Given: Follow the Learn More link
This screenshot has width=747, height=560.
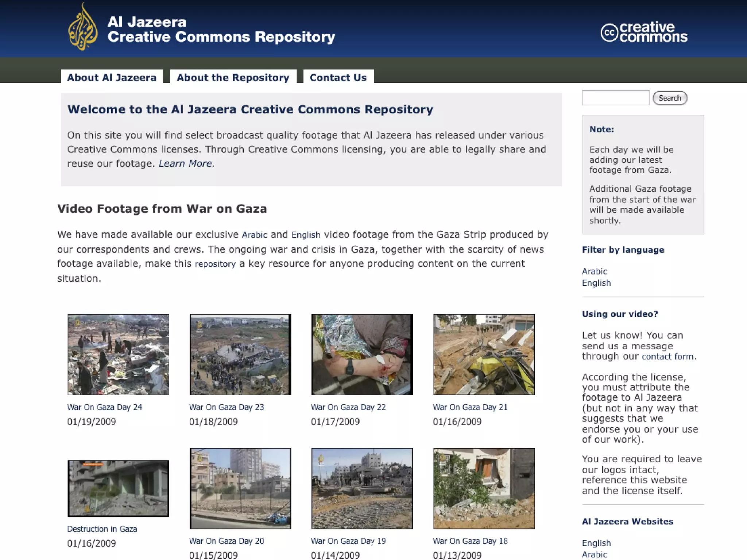Looking at the screenshot, I should [186, 163].
